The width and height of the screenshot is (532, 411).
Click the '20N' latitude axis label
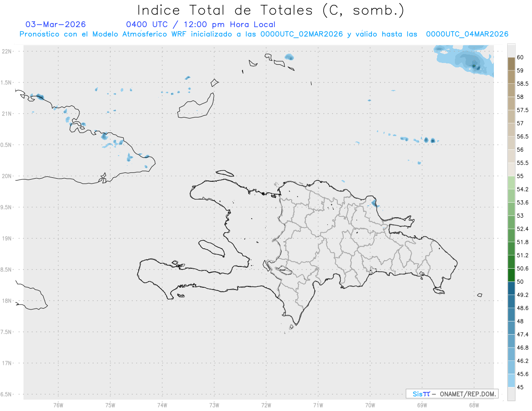(x=7, y=176)
